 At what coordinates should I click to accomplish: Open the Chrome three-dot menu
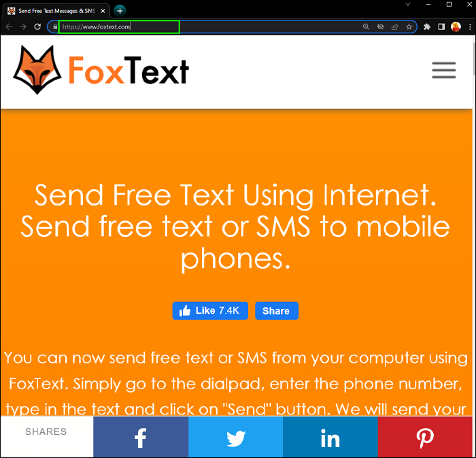tap(470, 27)
